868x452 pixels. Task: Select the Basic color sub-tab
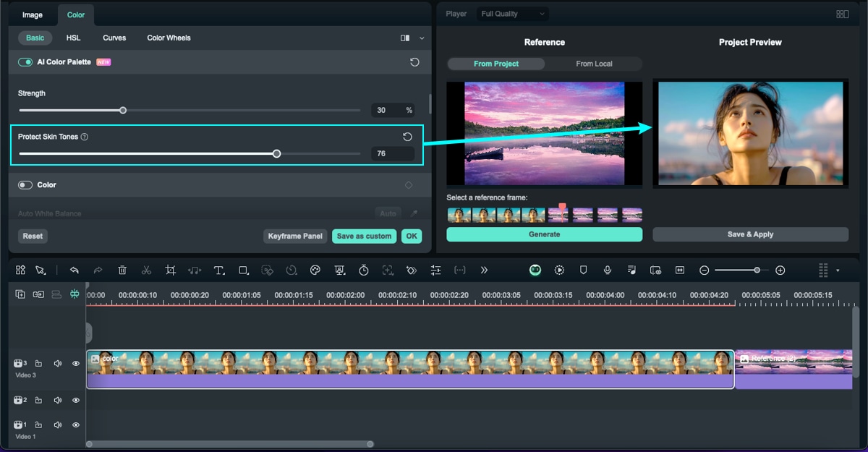coord(35,38)
